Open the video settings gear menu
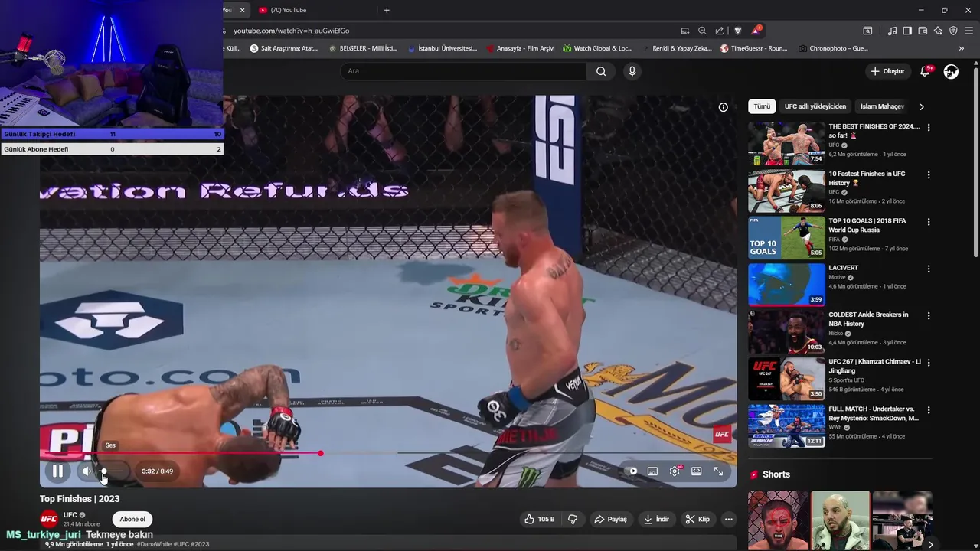This screenshot has width=980, height=551. pos(675,471)
